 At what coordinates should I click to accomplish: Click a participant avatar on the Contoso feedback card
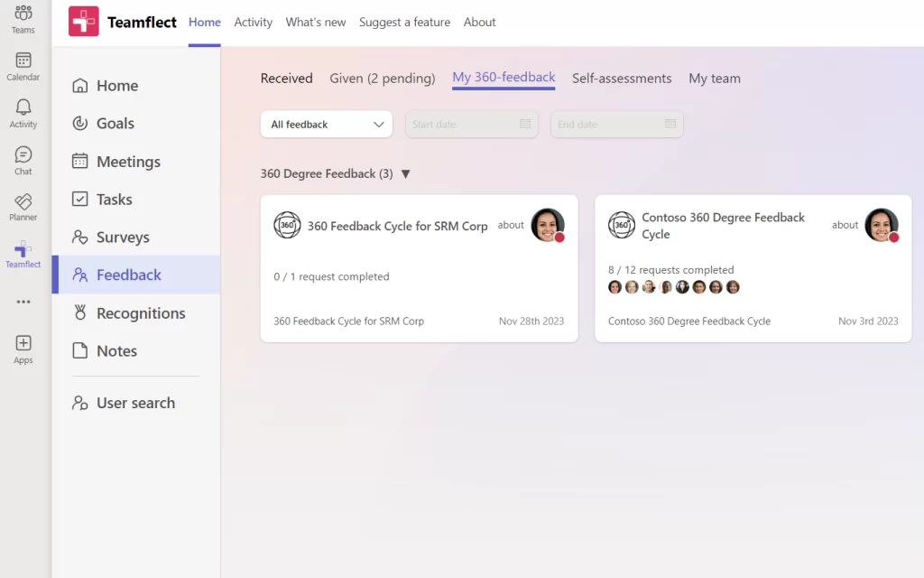pyautogui.click(x=614, y=286)
